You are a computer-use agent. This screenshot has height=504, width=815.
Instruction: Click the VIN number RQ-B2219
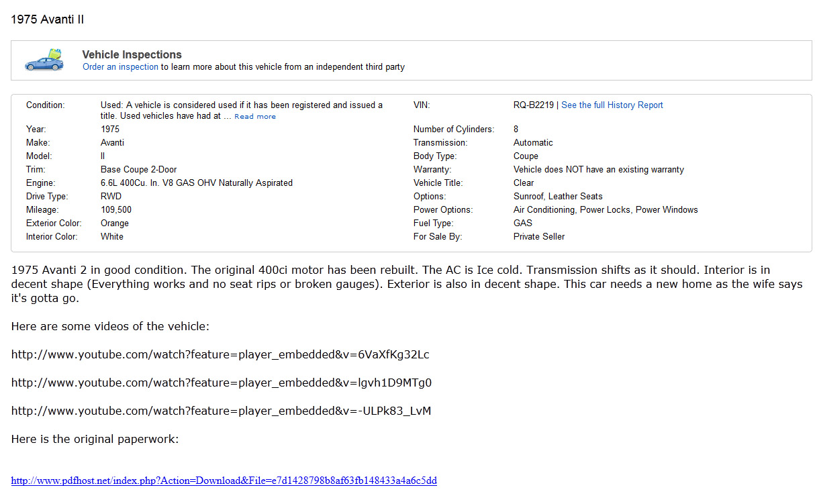pos(533,105)
